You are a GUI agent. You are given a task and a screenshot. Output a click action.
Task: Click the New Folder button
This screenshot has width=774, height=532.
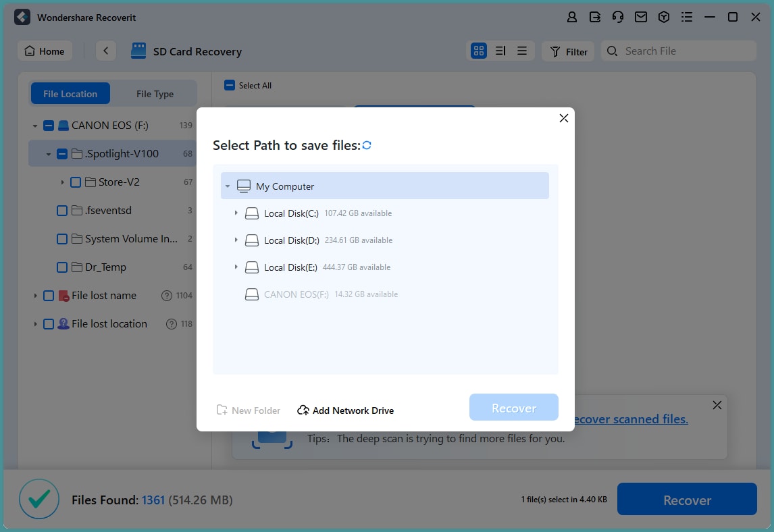pos(249,410)
